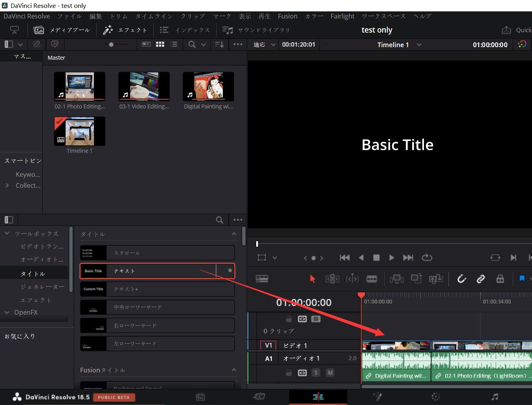This screenshot has height=405, width=532.
Task: Click the broken-link relink media icon
Action: click(37, 44)
